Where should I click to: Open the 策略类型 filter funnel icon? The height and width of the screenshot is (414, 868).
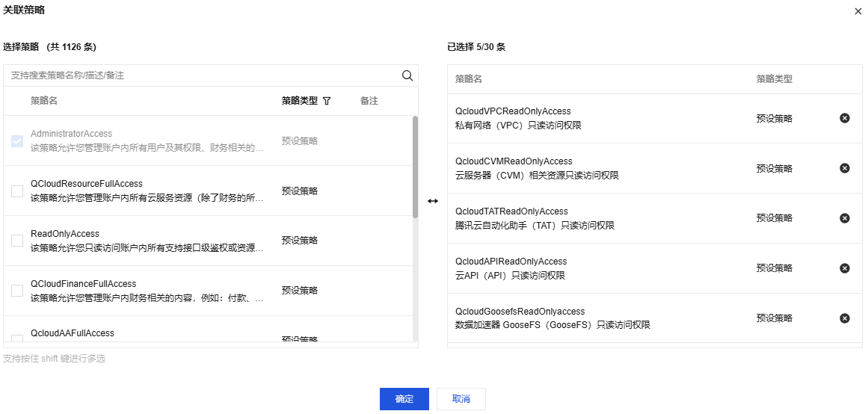click(327, 101)
